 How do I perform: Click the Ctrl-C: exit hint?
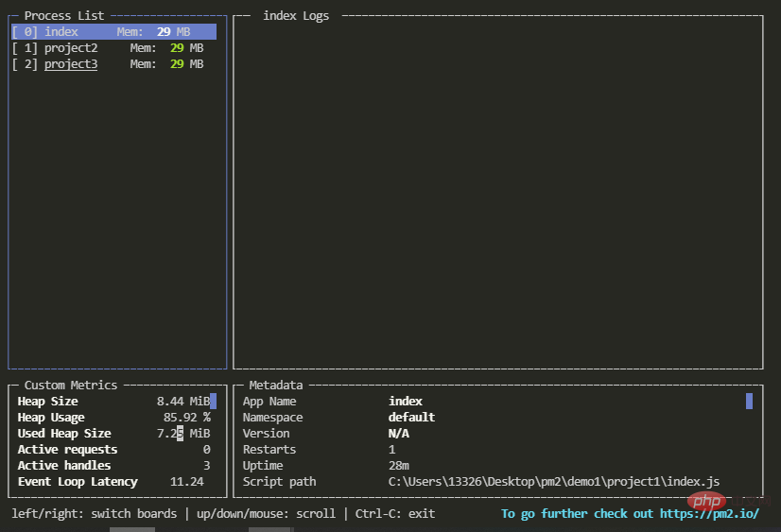[x=395, y=514]
